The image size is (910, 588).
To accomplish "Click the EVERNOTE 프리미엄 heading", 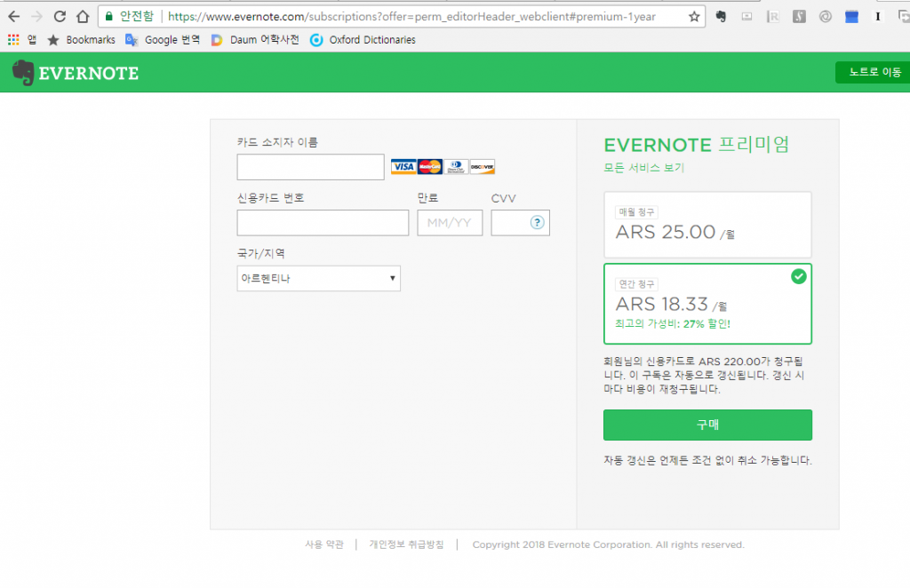I will click(x=697, y=145).
